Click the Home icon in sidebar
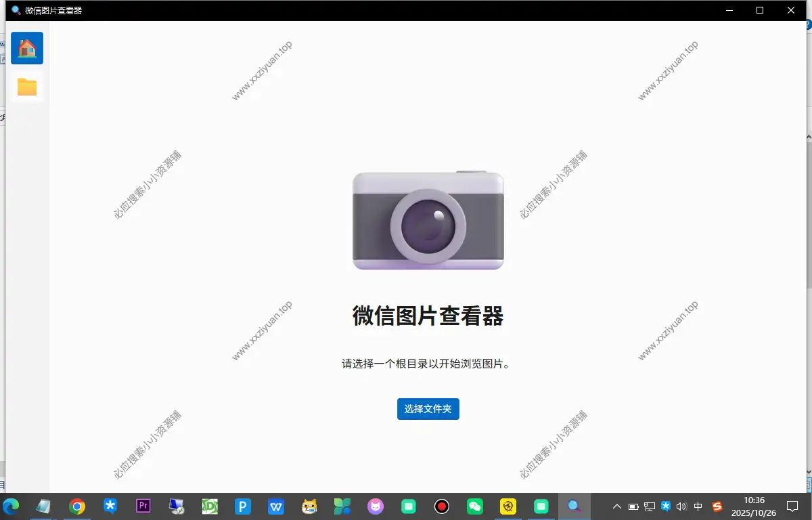This screenshot has height=520, width=812. [x=27, y=48]
